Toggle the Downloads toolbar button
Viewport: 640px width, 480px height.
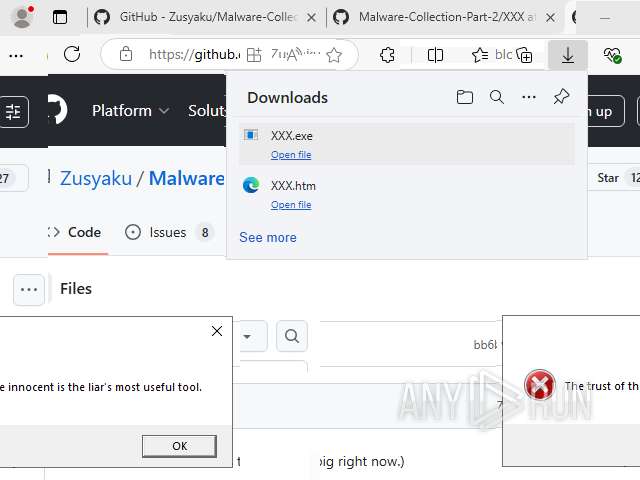click(x=568, y=55)
